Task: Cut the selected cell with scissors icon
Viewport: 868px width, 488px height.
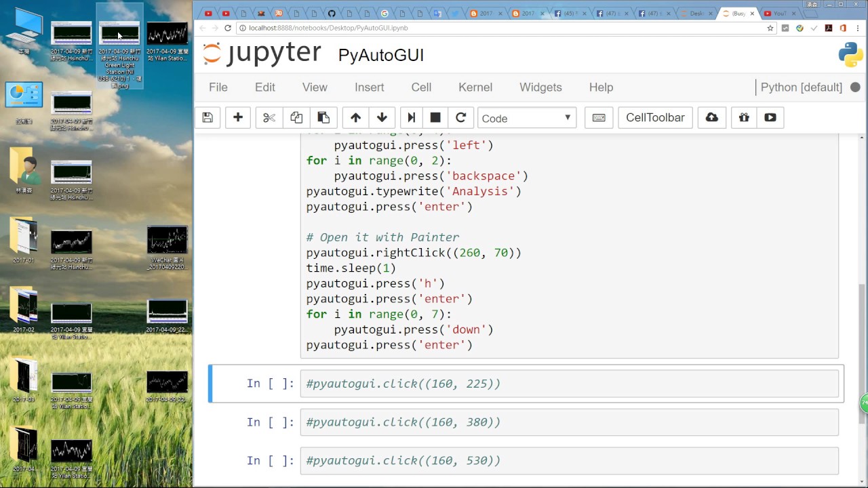Action: click(269, 117)
